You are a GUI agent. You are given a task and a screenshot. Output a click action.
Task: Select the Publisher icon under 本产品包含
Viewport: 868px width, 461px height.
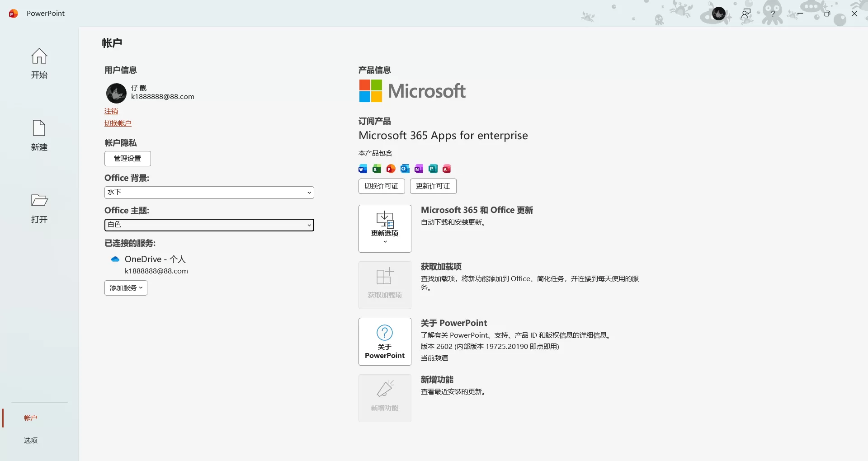433,169
